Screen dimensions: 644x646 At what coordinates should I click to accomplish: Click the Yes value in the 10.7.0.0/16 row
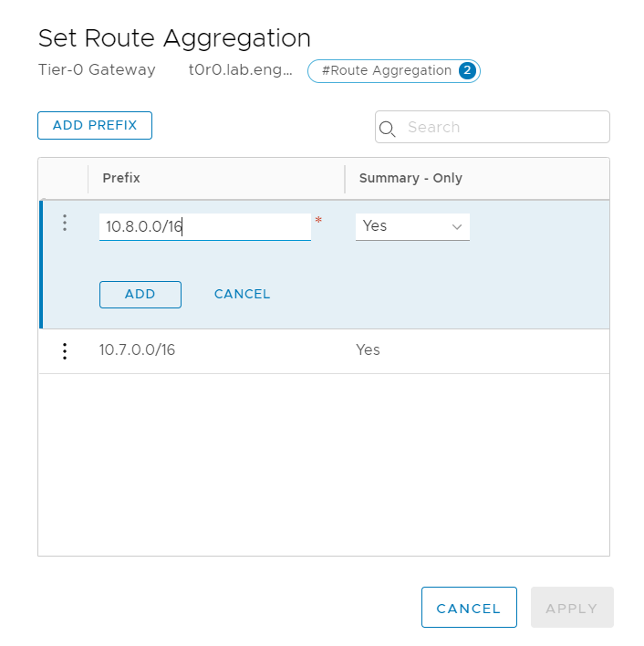pyautogui.click(x=368, y=350)
